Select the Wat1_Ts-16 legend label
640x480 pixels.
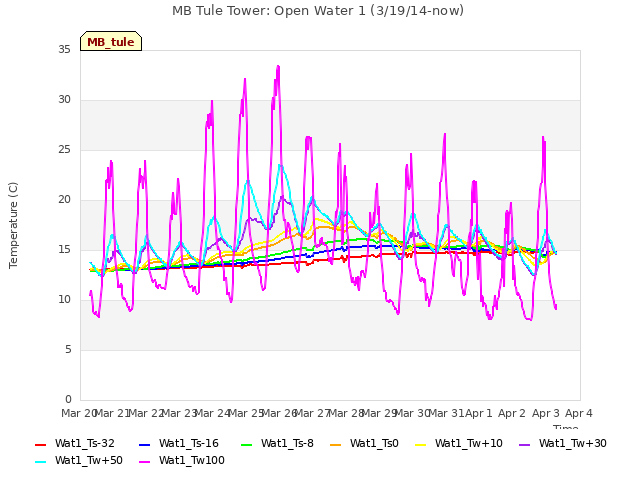pos(189,444)
